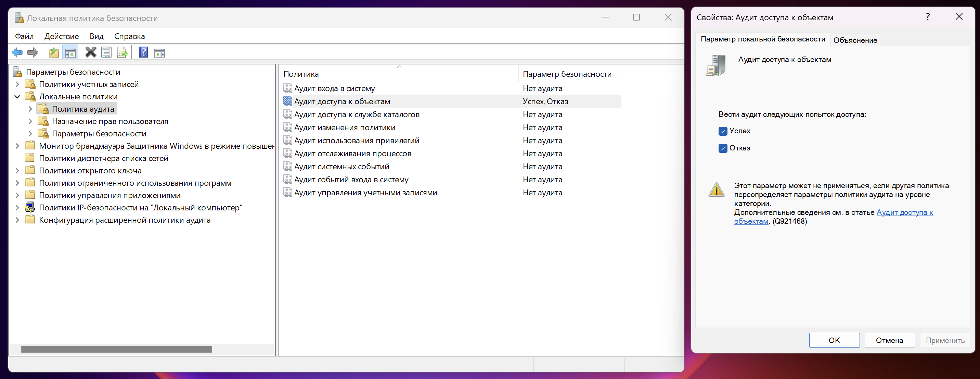980x379 pixels.
Task: Toggle Show/Hide console tree toolbar icon
Action: pyautogui.click(x=70, y=52)
